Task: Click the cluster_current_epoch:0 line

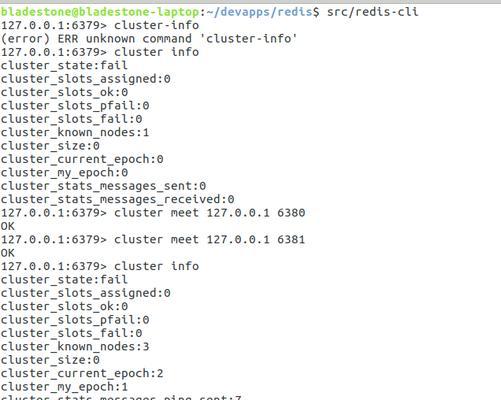Action: pos(82,159)
